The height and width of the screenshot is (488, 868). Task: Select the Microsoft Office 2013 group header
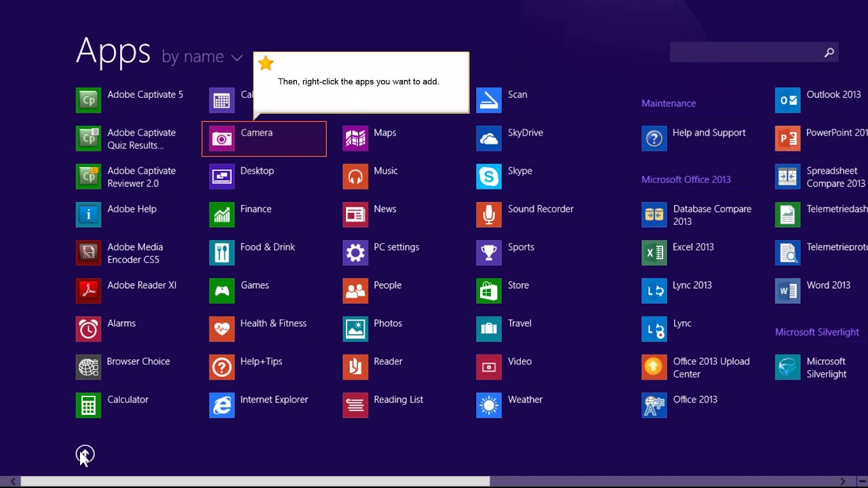[x=686, y=180]
